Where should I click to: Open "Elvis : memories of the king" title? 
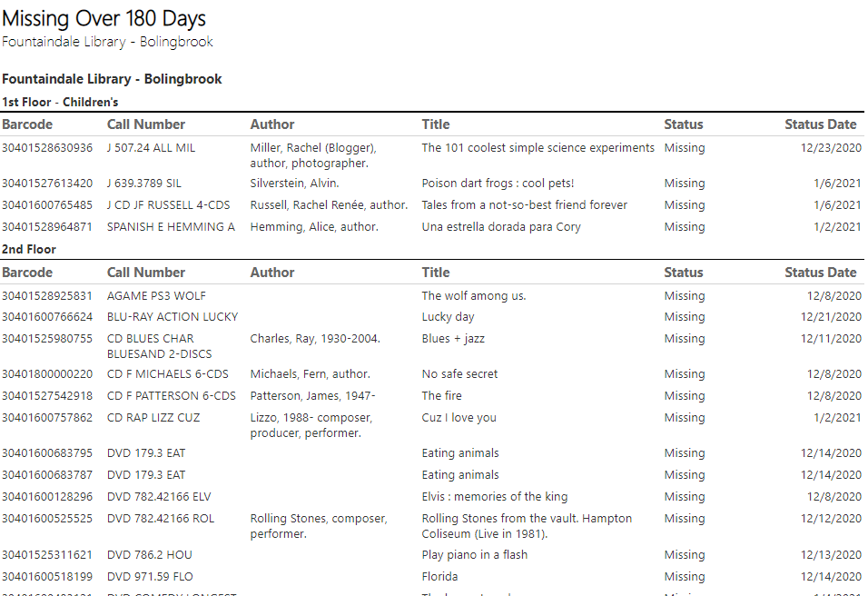coord(494,497)
